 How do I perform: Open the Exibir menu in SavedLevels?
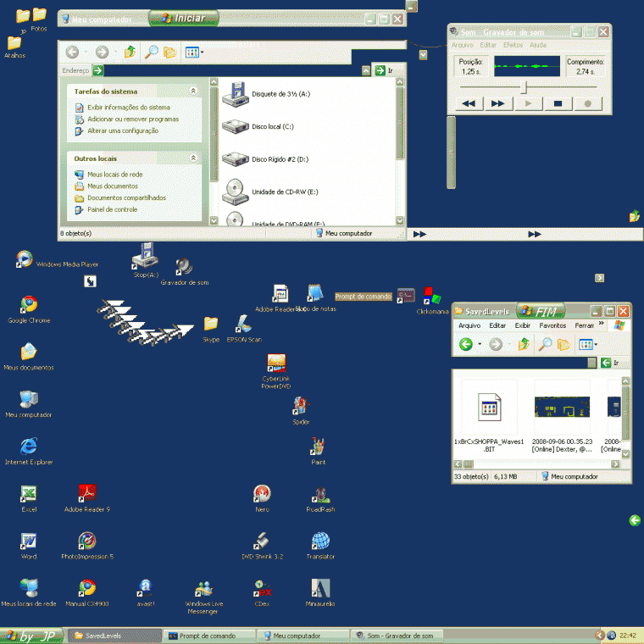tap(523, 325)
